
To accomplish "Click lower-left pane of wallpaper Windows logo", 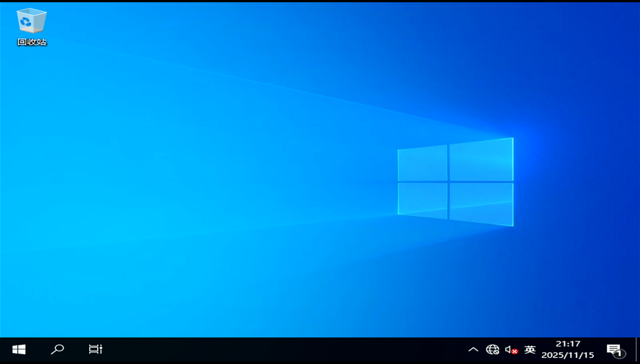I will click(422, 199).
